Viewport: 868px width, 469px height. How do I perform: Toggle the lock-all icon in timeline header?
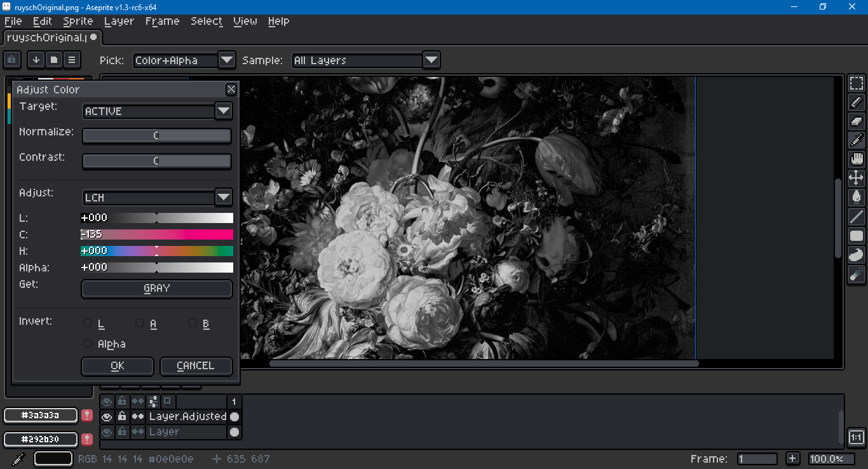122,401
